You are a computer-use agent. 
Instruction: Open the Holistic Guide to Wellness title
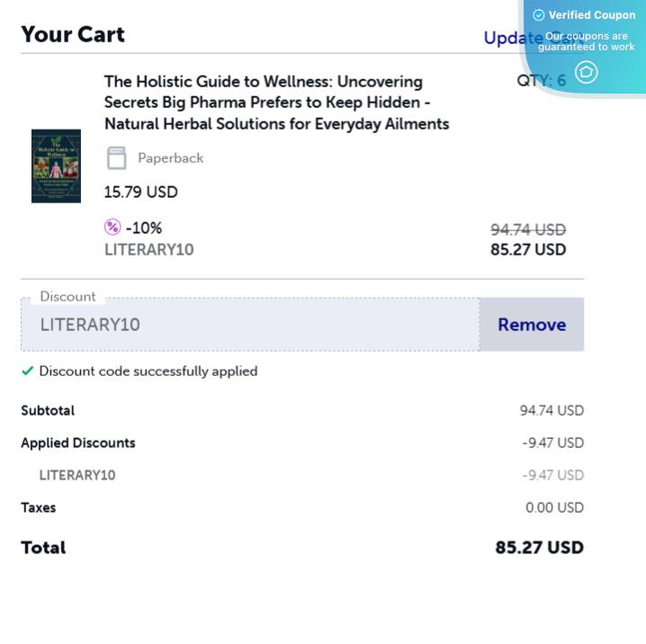click(x=276, y=103)
